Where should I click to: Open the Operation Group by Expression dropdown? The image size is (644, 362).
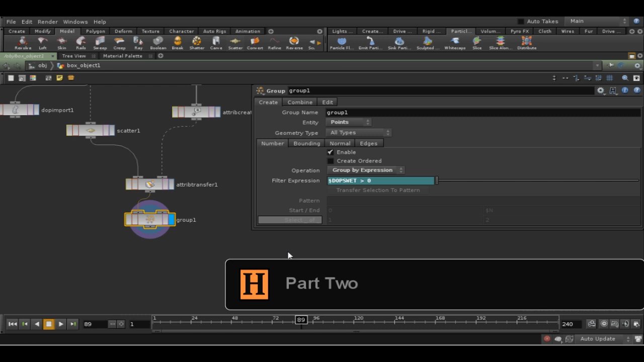[x=366, y=170]
